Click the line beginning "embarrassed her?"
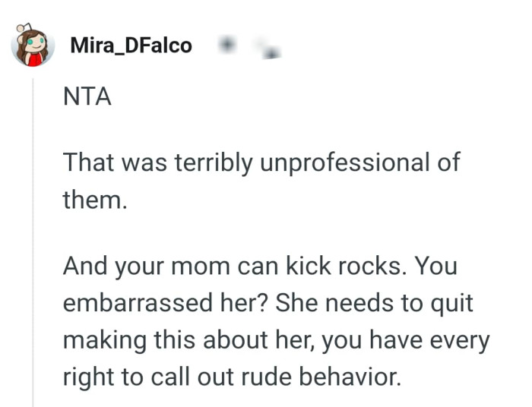The height and width of the screenshot is (407, 532). [x=268, y=302]
